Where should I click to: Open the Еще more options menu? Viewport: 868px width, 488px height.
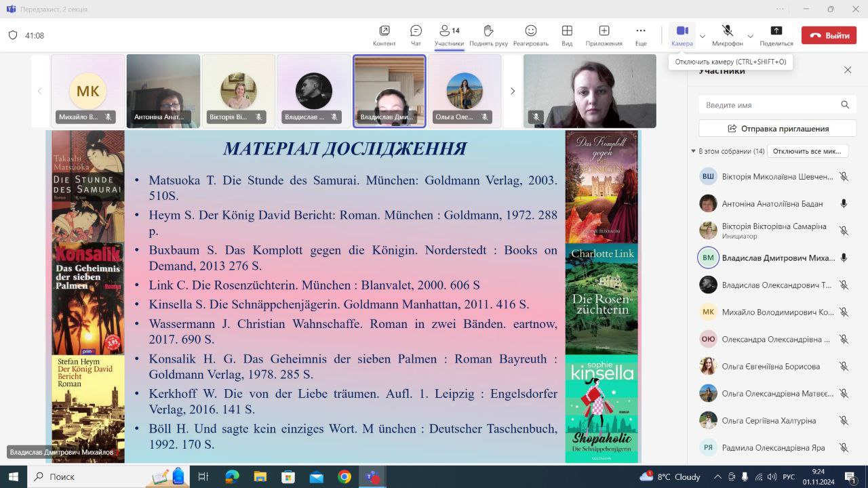[641, 35]
